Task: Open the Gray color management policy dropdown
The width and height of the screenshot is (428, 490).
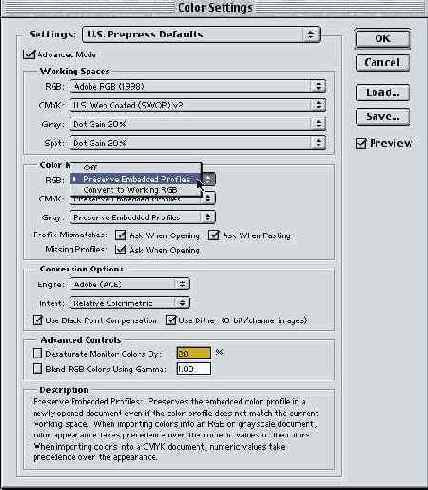Action: point(143,217)
